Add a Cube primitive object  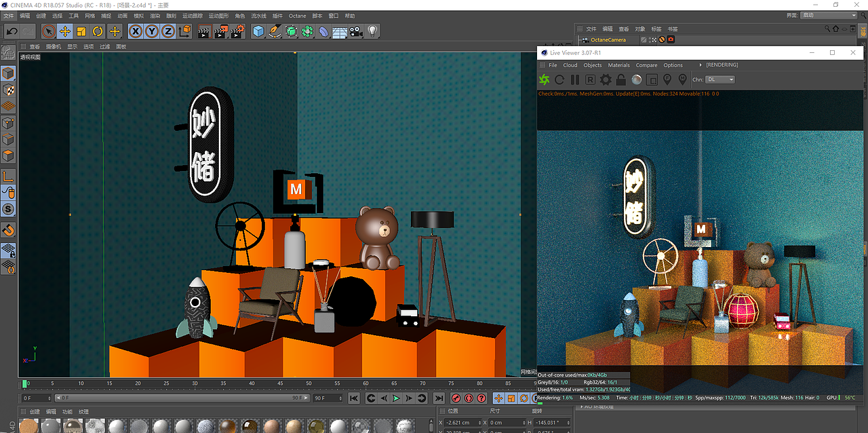(258, 31)
